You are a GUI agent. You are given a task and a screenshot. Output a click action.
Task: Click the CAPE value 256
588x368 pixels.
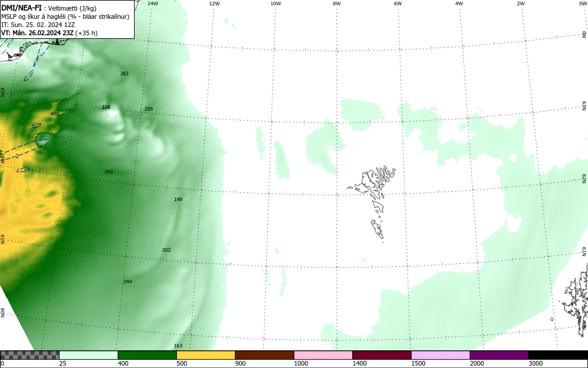coord(149,109)
